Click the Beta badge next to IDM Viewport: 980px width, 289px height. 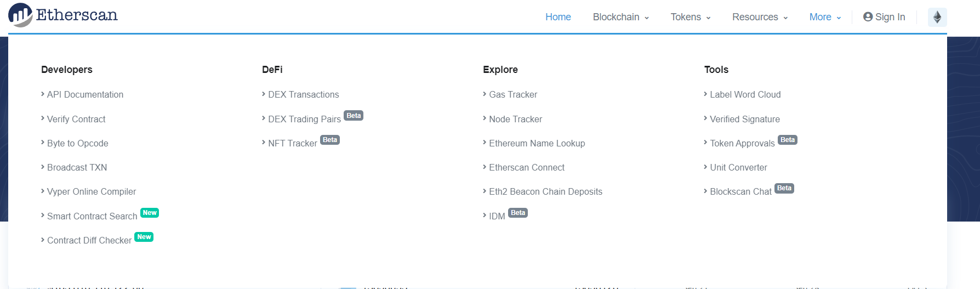pyautogui.click(x=518, y=213)
